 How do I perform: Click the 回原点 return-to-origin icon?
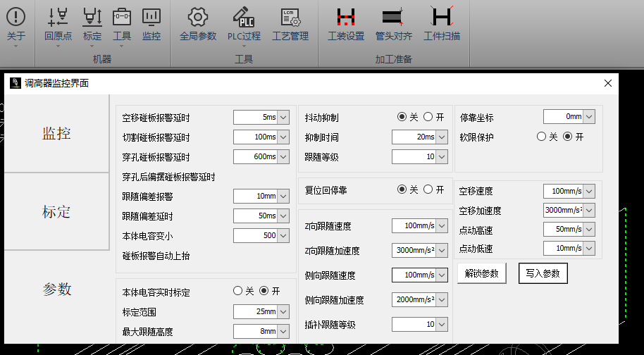(x=58, y=17)
